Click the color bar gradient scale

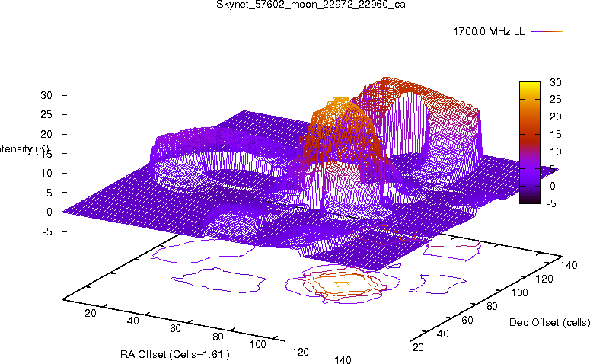(529, 142)
